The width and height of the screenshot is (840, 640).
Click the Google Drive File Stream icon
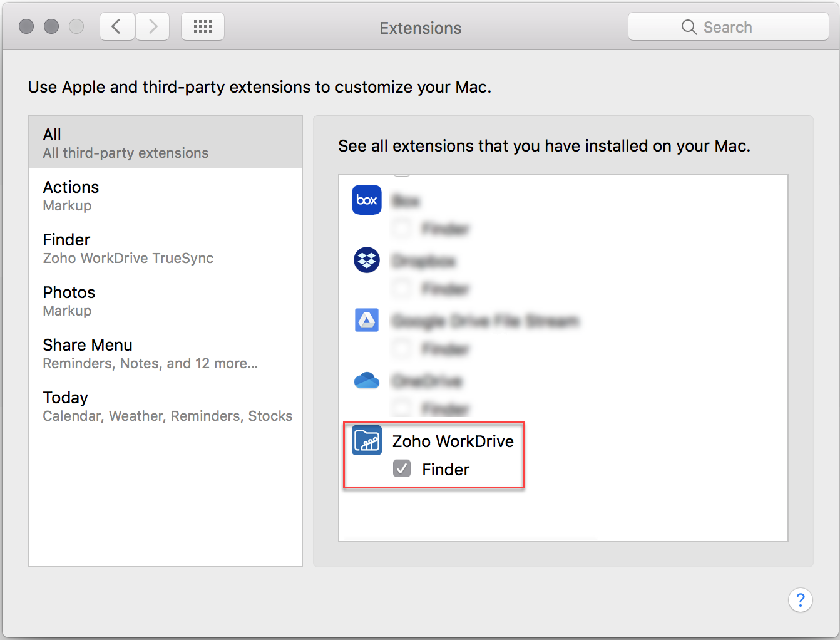[367, 320]
